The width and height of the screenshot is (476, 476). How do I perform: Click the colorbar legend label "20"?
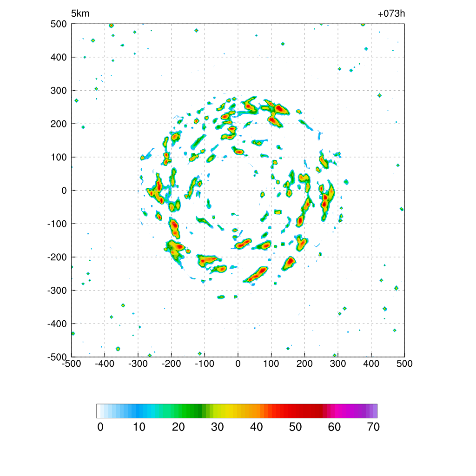click(x=178, y=427)
